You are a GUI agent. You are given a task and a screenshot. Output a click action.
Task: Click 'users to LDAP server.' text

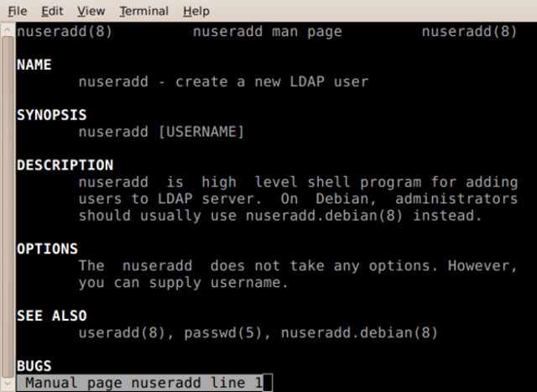(170, 199)
